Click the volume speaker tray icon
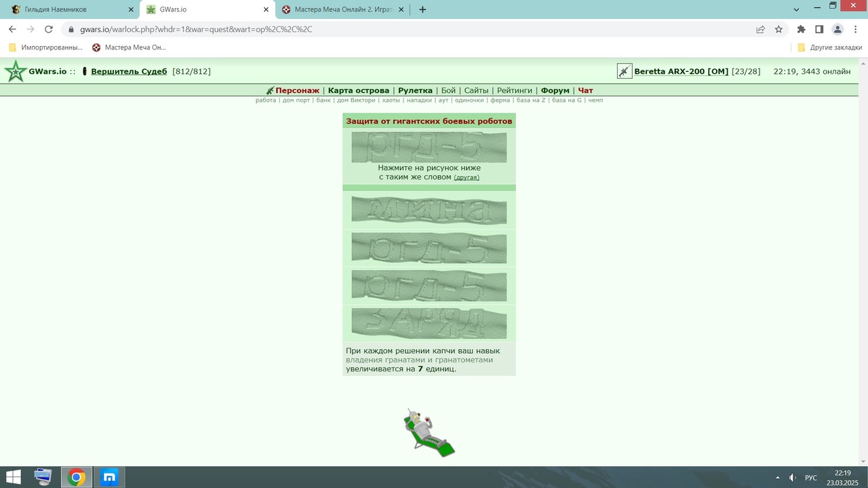 point(792,478)
